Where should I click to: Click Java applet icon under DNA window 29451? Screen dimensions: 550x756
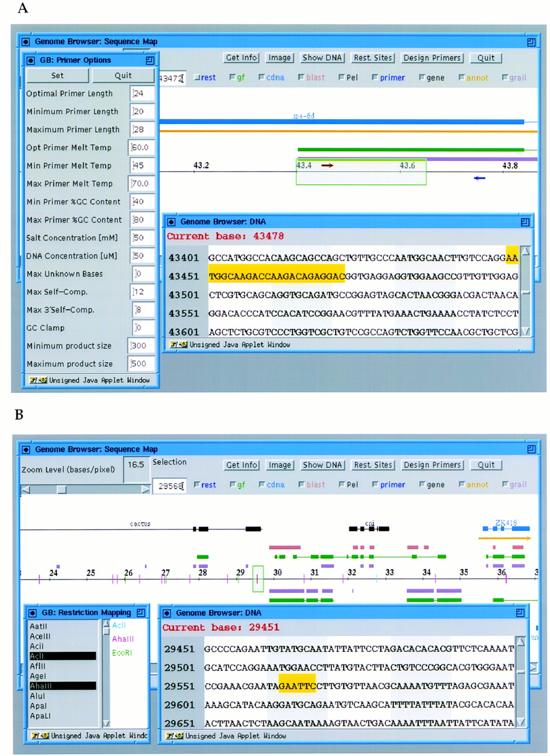coord(174,736)
